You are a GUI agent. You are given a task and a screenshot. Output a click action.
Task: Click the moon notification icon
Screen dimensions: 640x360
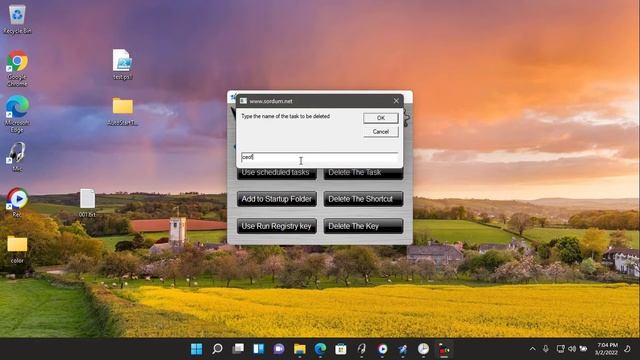coord(628,349)
